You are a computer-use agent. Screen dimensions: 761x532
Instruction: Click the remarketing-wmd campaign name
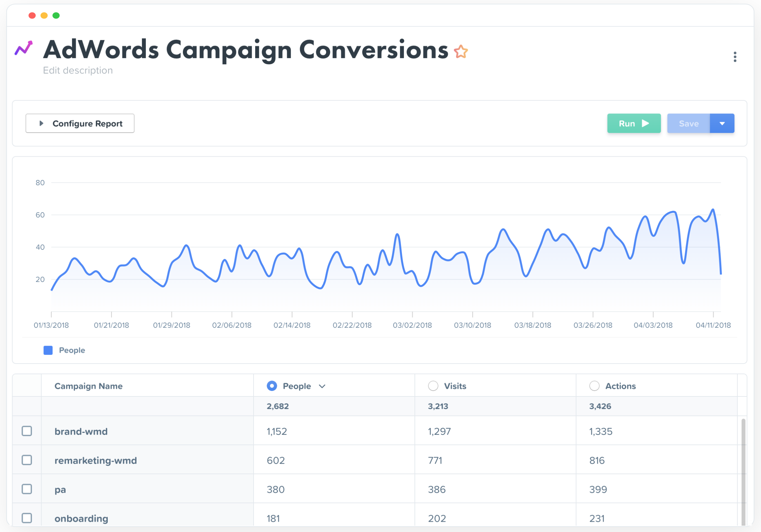(96, 460)
